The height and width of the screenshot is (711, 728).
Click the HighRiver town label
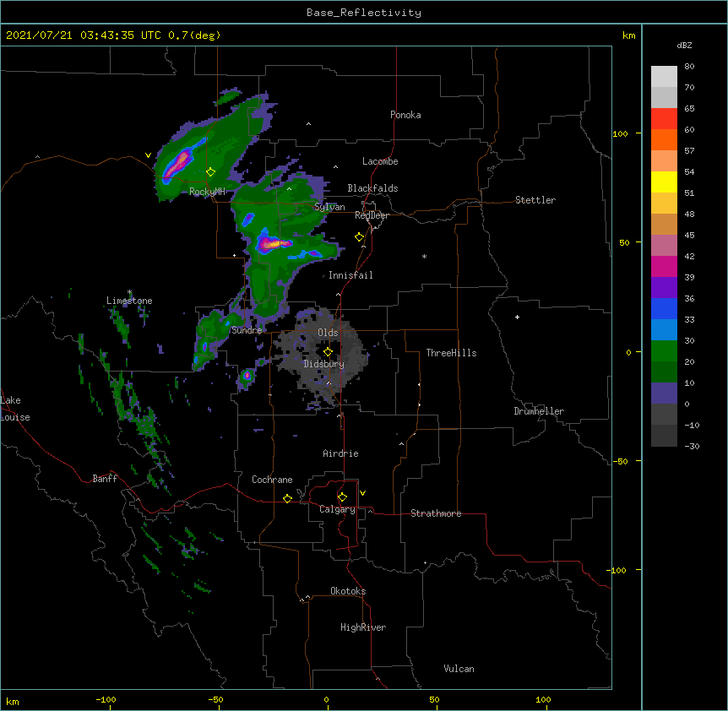coord(362,627)
